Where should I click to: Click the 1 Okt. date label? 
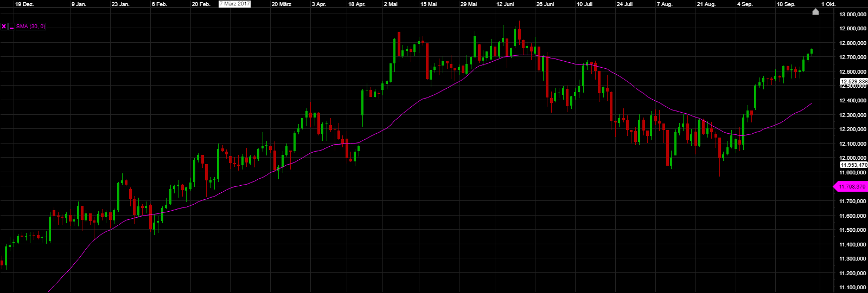pos(828,4)
